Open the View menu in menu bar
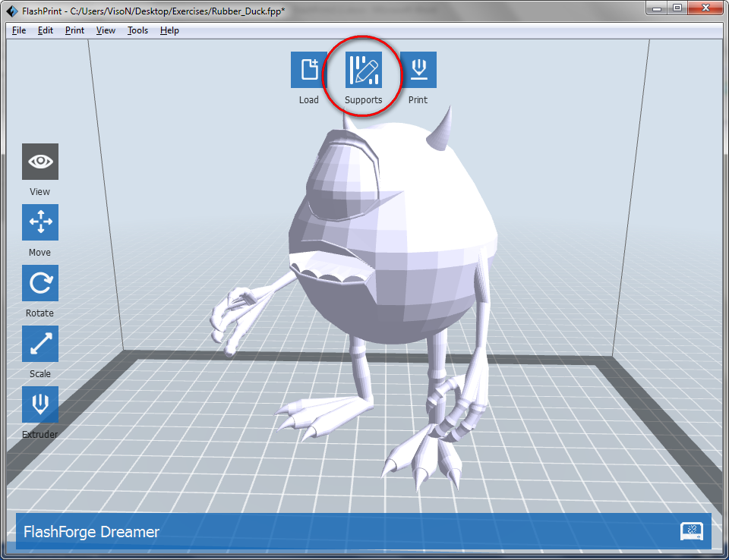 click(x=106, y=30)
